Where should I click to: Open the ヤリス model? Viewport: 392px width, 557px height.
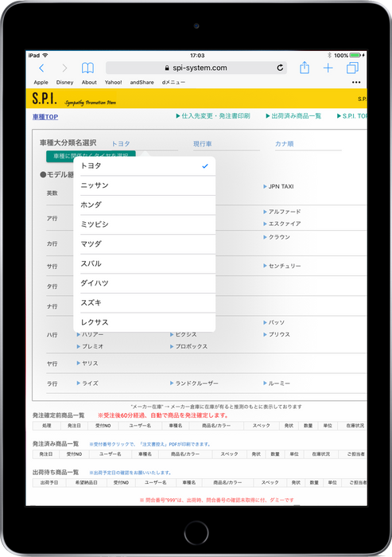pyautogui.click(x=87, y=364)
